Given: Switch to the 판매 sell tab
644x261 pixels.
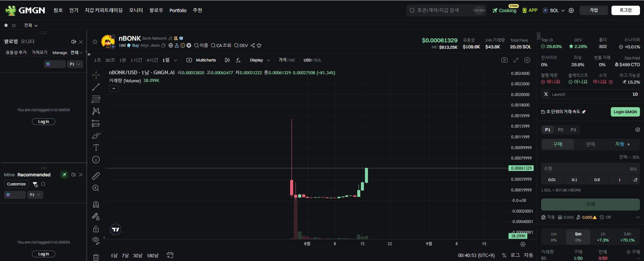Looking at the screenshot, I should click(x=590, y=144).
